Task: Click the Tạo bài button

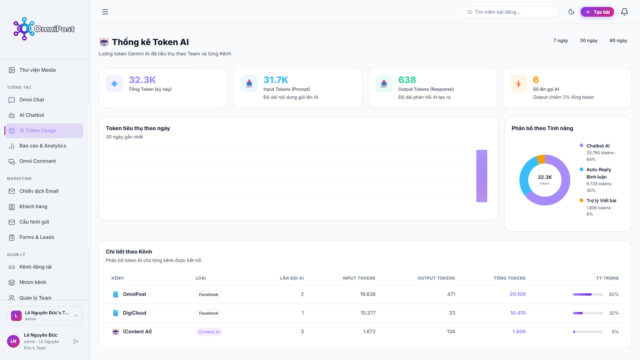Action: pyautogui.click(x=597, y=12)
